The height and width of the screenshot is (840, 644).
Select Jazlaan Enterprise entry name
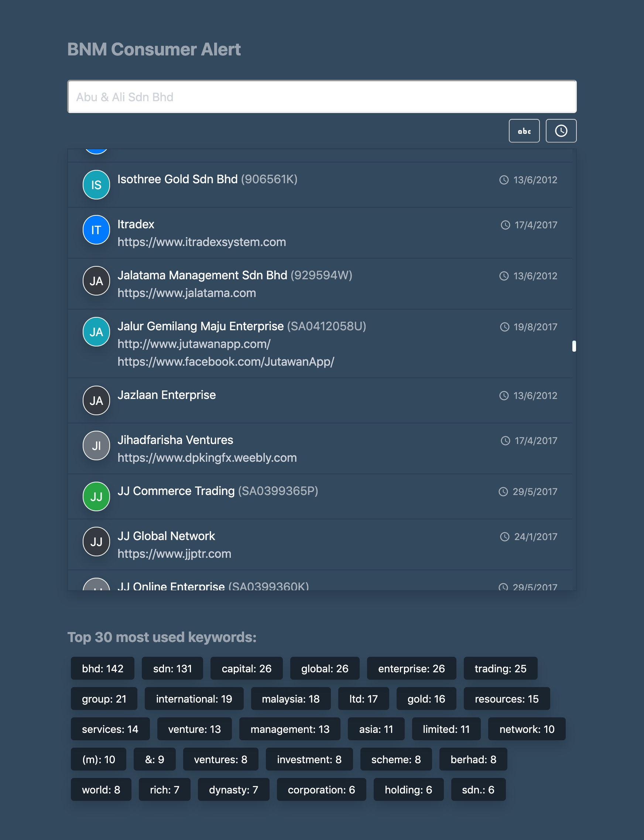[167, 395]
